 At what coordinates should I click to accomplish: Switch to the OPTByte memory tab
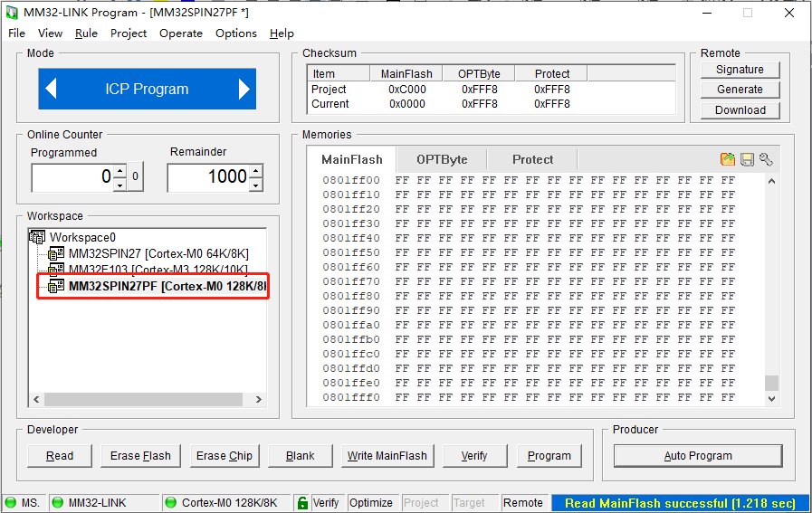tap(442, 159)
